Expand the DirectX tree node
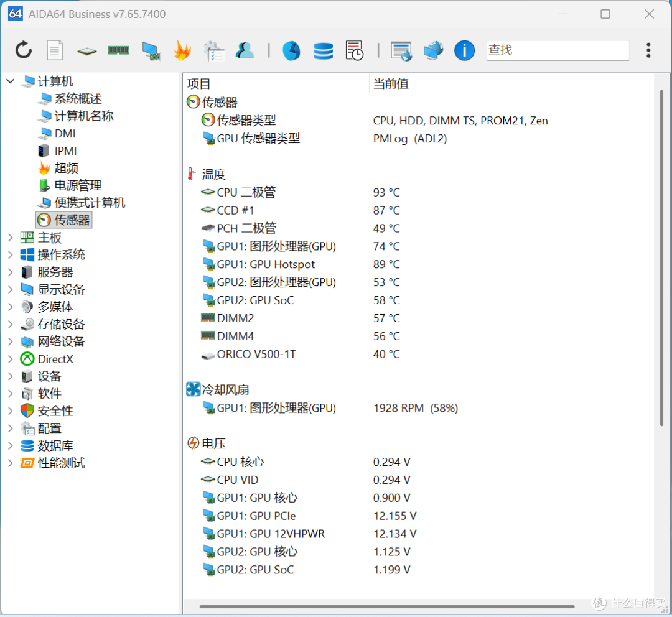The image size is (672, 617). tap(11, 359)
